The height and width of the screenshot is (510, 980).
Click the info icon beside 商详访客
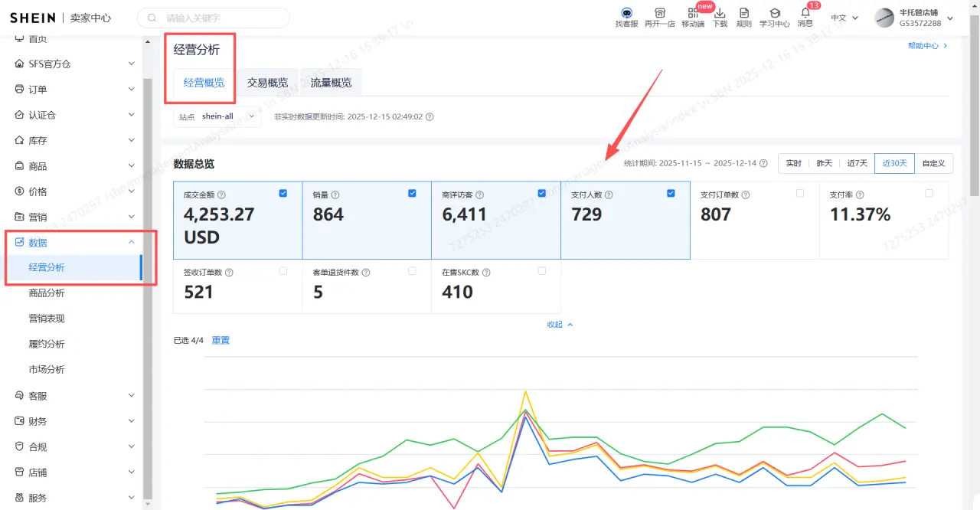click(481, 195)
